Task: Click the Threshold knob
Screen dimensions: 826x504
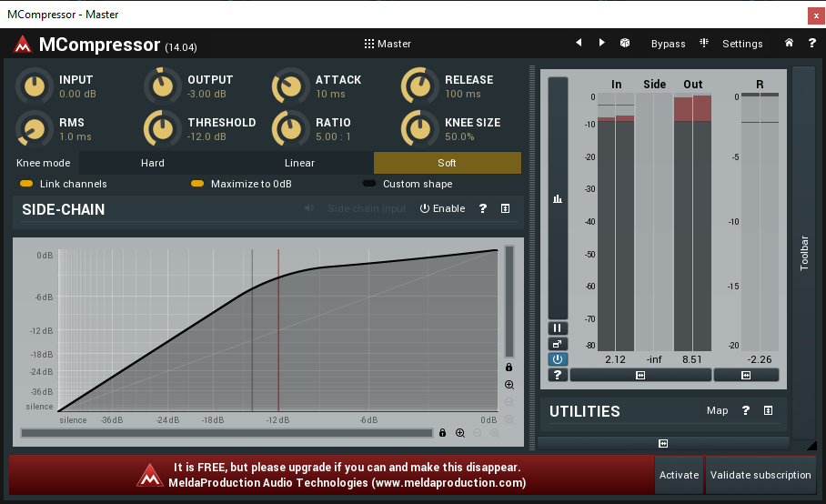Action: tap(163, 128)
